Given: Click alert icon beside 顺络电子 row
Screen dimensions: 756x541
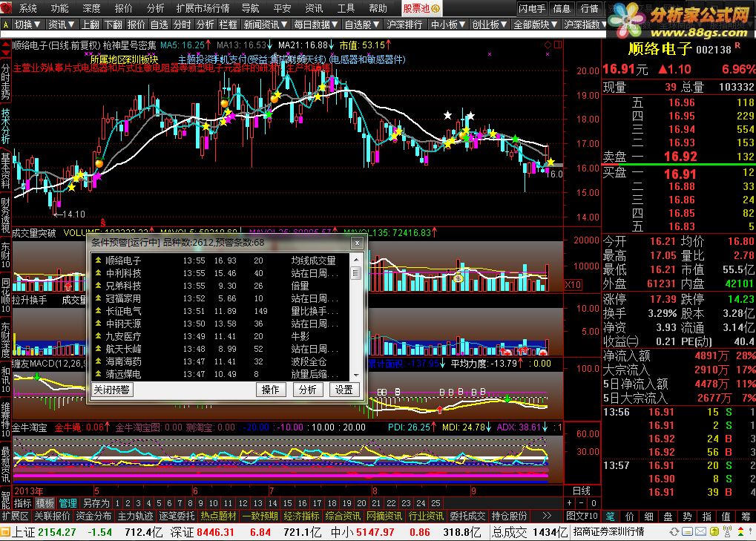Looking at the screenshot, I should [x=98, y=260].
